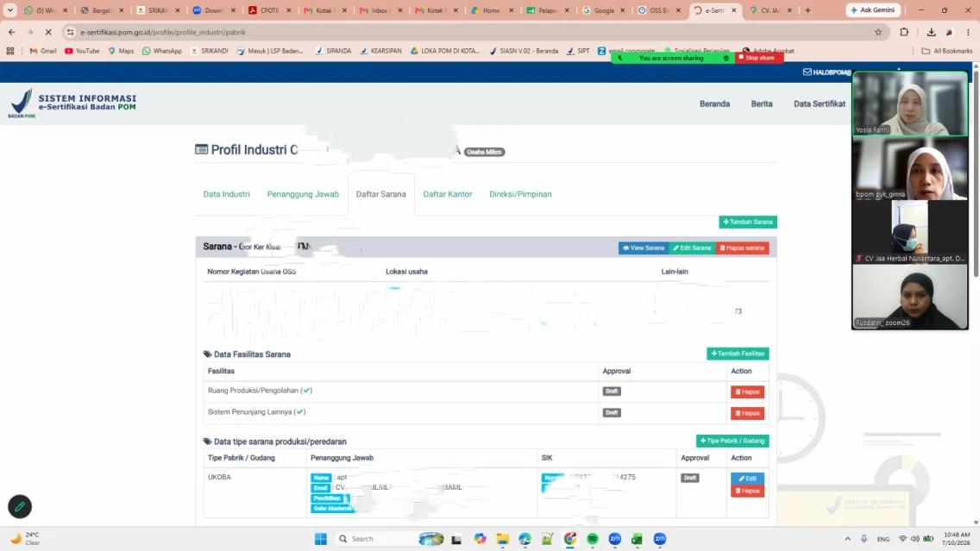Image resolution: width=980 pixels, height=551 pixels.
Task: Edit the UKOBA row
Action: pyautogui.click(x=747, y=478)
